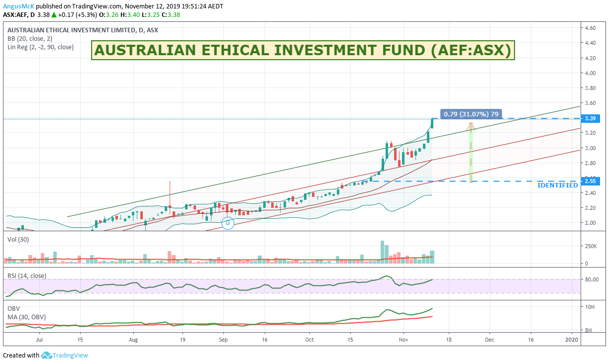
Task: Click the 80.00 RSI axis label
Action: [591, 279]
